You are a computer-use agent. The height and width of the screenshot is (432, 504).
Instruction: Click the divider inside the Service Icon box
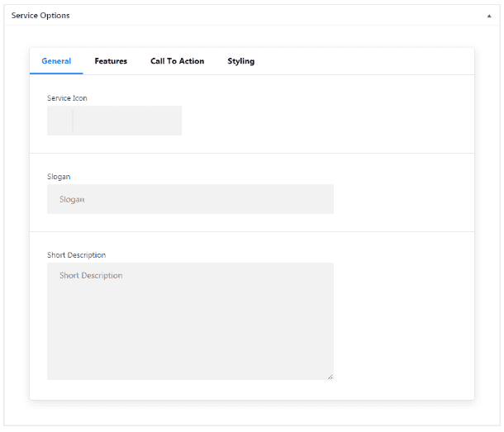coord(73,121)
